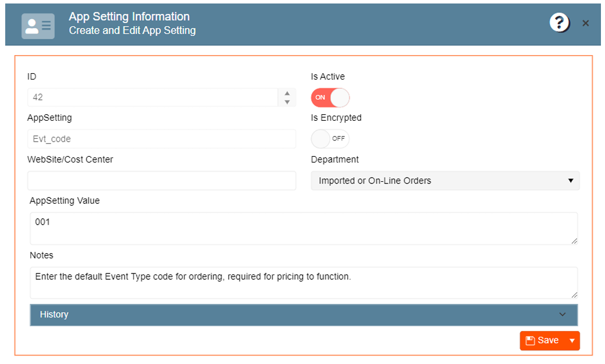This screenshot has width=605, height=364.
Task: Decrement the ID value with down arrow
Action: [x=287, y=102]
